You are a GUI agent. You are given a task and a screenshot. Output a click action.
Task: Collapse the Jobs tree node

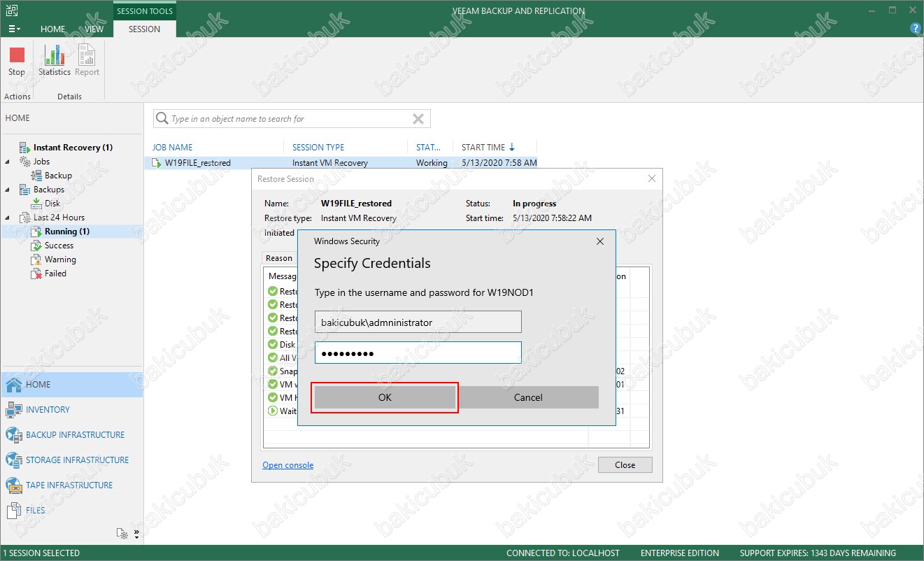8,162
